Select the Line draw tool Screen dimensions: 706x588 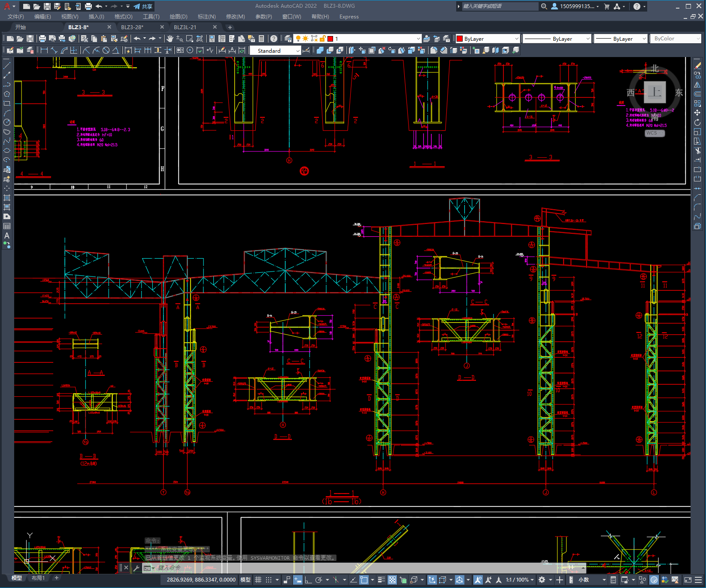(x=7, y=66)
